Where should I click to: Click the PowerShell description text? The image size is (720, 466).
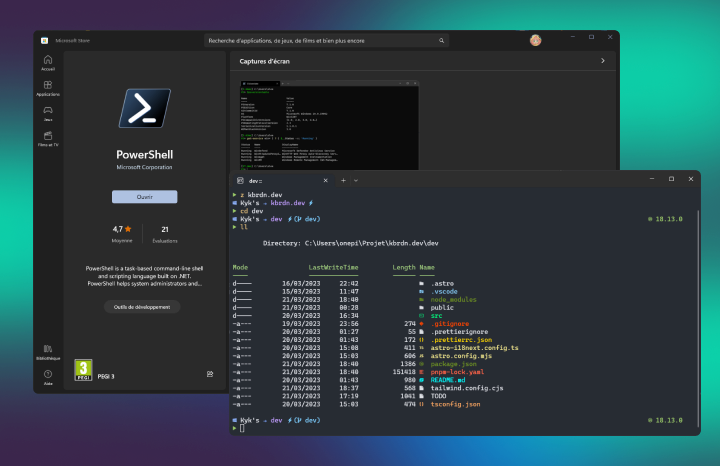pos(144,276)
